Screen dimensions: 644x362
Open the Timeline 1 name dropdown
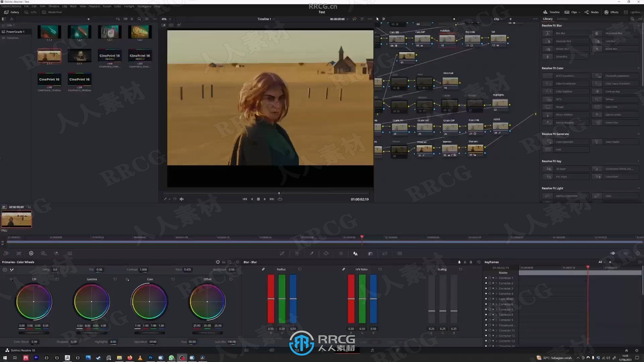pos(266,19)
